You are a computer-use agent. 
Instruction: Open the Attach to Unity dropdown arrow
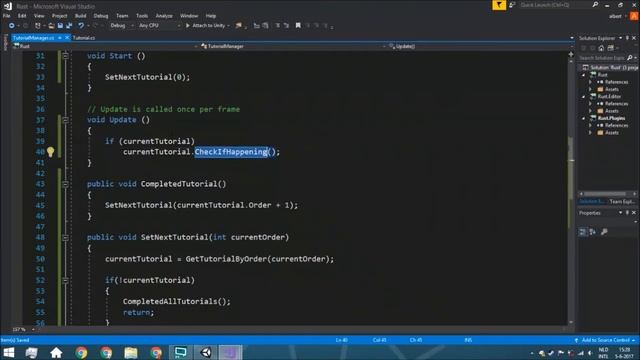pyautogui.click(x=228, y=26)
